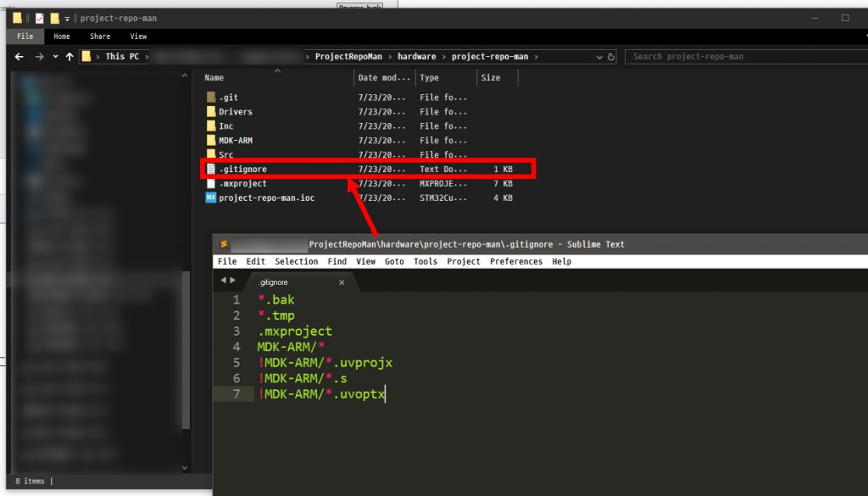Sort files by the Name column header
Screen dimensions: 868x496
coord(214,78)
